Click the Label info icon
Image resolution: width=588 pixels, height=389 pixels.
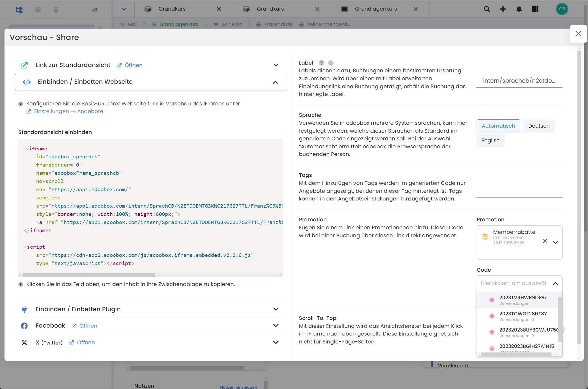pos(331,63)
